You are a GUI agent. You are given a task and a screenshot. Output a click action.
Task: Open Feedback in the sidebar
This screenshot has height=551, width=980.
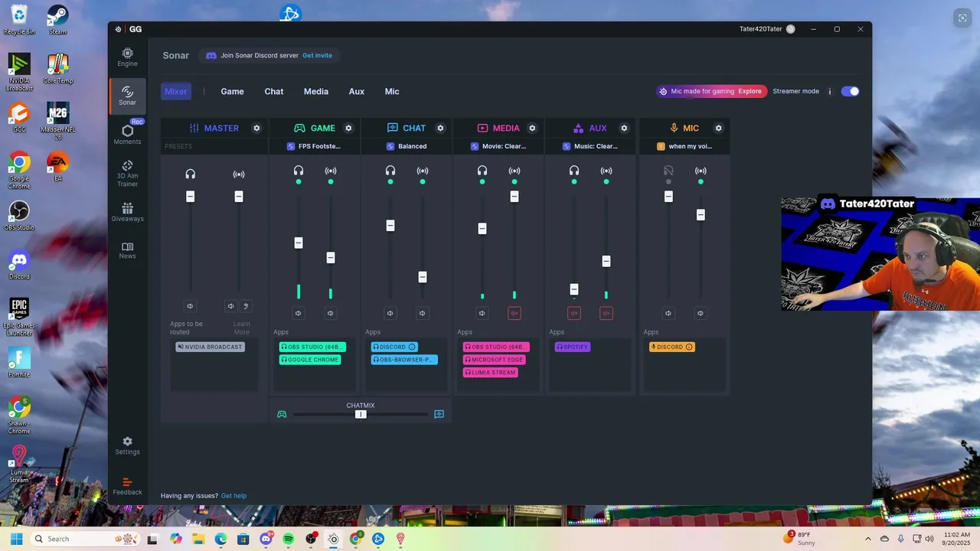pos(127,487)
